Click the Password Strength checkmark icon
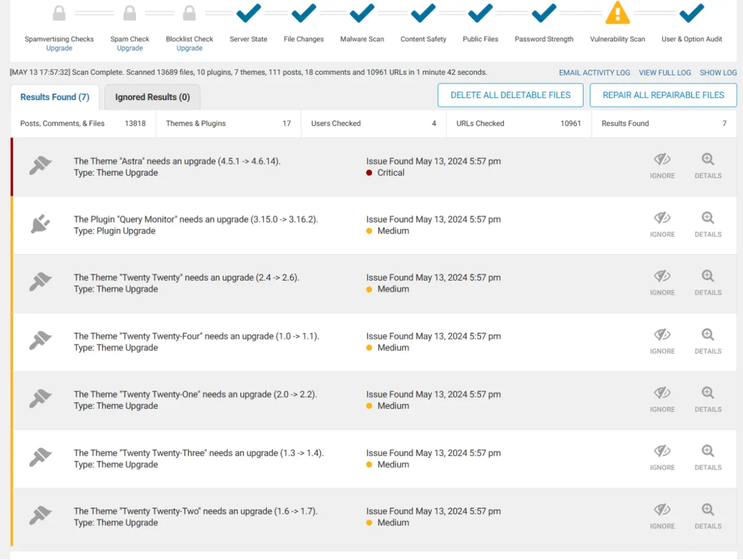The image size is (743, 560). [543, 13]
